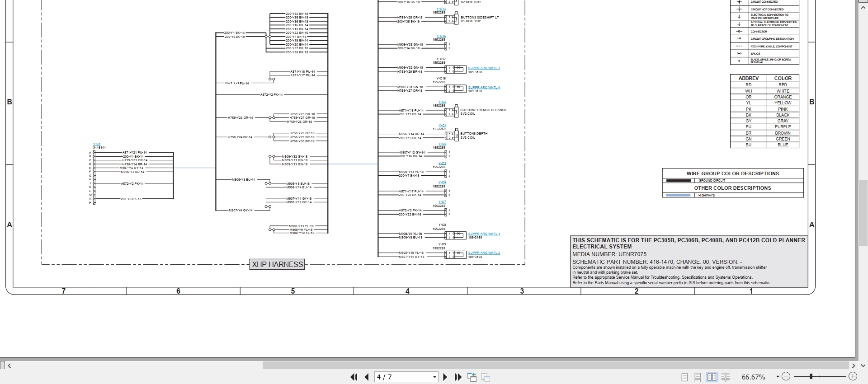Image resolution: width=868 pixels, height=384 pixels.
Task: Click the page number field showing 4 / 7
Action: coord(402,377)
